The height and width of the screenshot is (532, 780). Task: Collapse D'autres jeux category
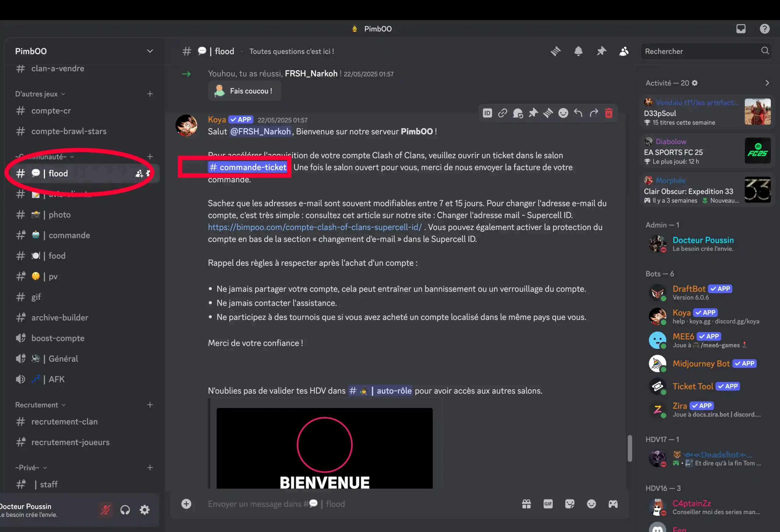click(x=40, y=94)
